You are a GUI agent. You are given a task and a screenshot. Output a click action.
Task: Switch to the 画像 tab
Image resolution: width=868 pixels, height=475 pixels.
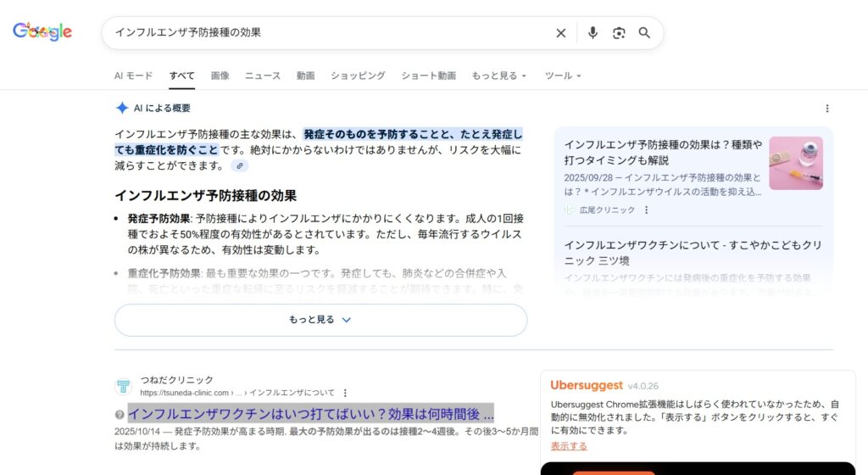click(220, 75)
